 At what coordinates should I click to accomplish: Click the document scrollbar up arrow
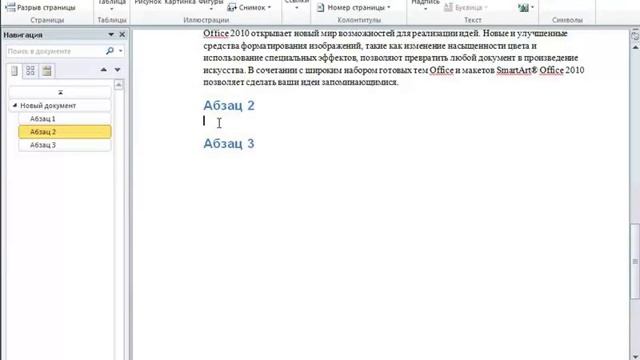[x=636, y=47]
